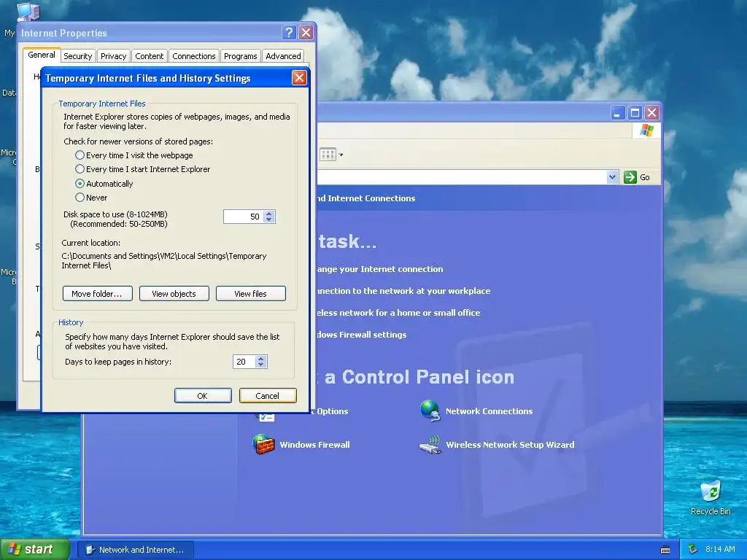The width and height of the screenshot is (747, 560).
Task: Confirm settings with the OK button
Action: (x=203, y=396)
